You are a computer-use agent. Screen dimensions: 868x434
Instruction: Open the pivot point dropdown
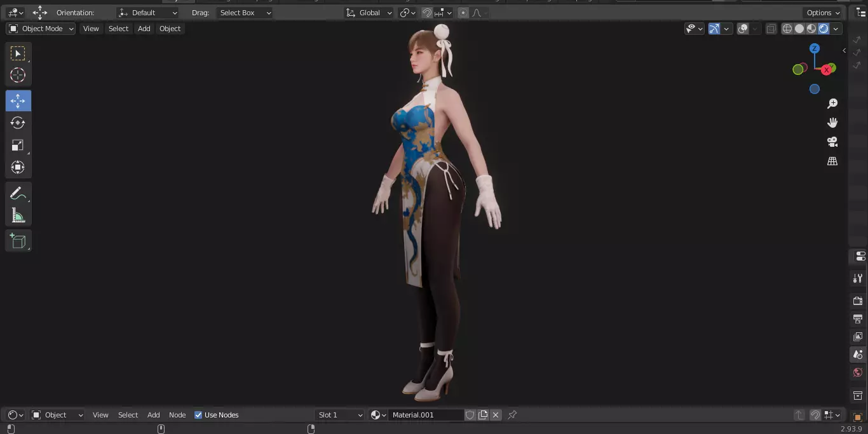pos(408,13)
